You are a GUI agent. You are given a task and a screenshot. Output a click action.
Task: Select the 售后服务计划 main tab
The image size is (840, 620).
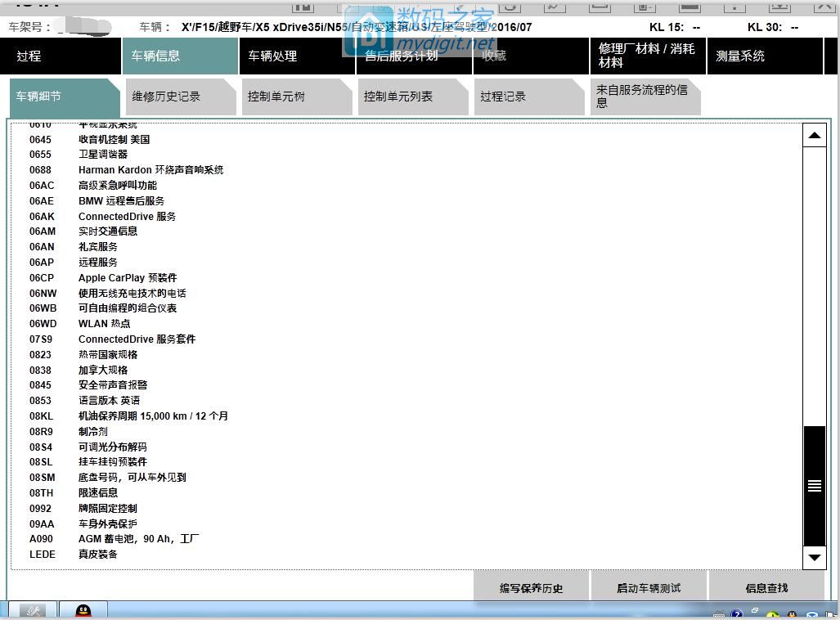click(x=414, y=56)
